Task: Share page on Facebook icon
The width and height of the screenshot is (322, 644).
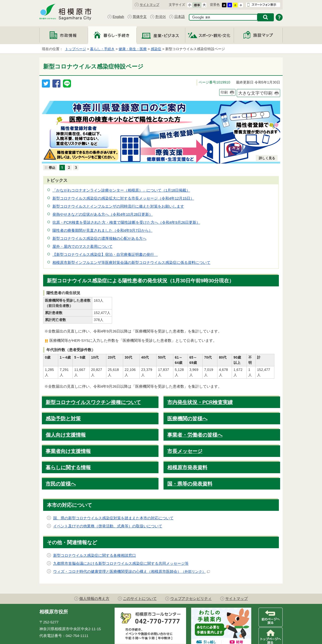Action: (56, 84)
